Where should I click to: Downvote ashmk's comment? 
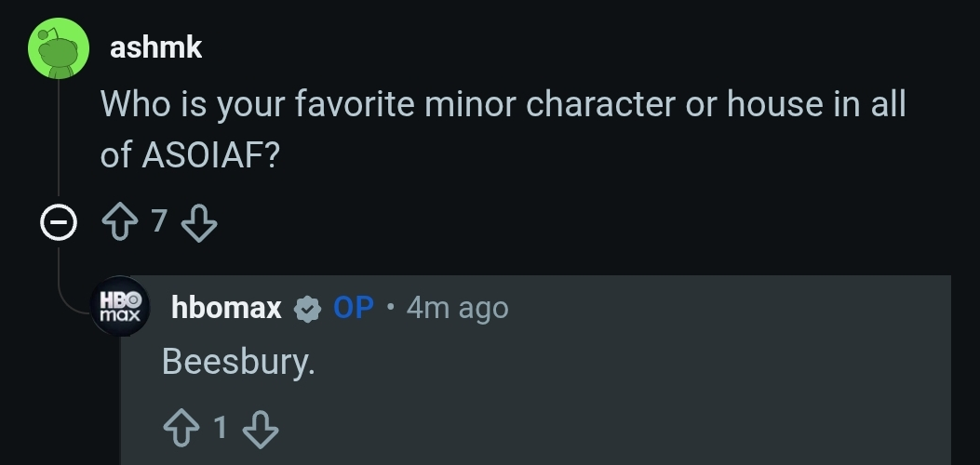tap(197, 222)
